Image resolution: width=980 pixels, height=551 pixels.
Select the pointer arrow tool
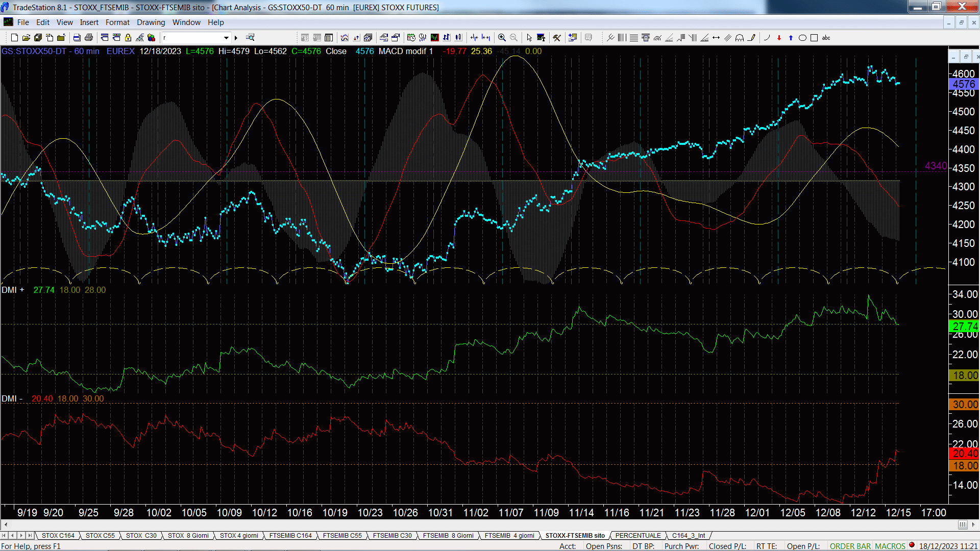529,38
